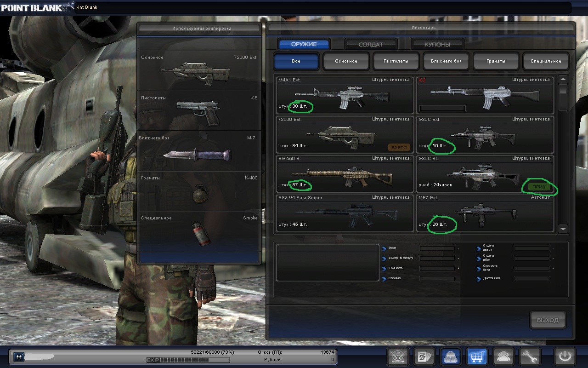This screenshot has height=368, width=588.
Task: Select the SS2-V4 Para Sniper in inventory
Action: tap(345, 213)
